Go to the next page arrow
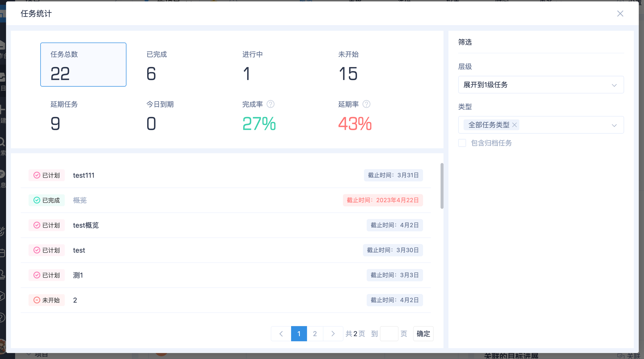This screenshot has height=359, width=644. click(x=333, y=334)
